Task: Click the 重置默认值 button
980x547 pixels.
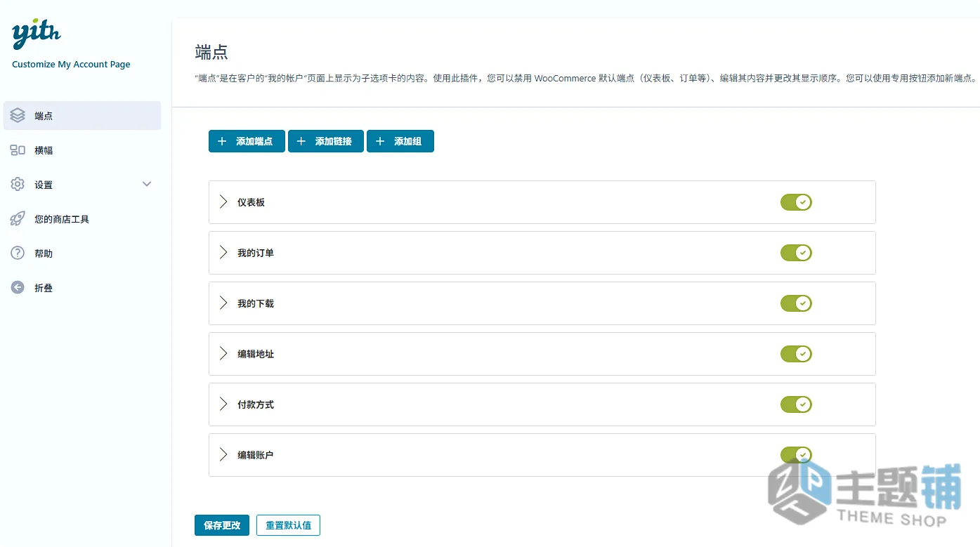Action: pos(288,525)
